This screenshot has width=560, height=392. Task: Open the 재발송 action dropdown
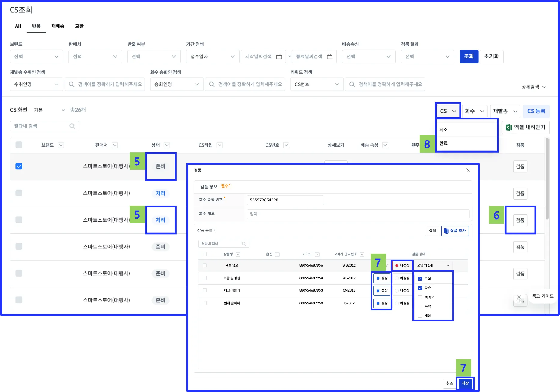[x=505, y=111]
